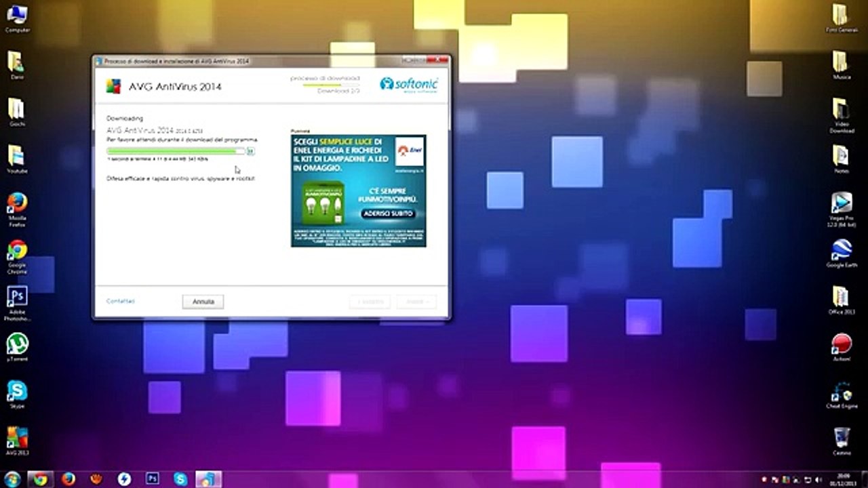Select the Mozilla Firefox desktop shortcut
The height and width of the screenshot is (488, 868).
(x=17, y=209)
